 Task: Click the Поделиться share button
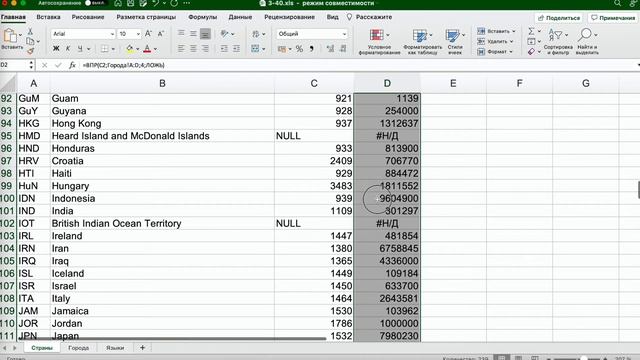(x=558, y=18)
